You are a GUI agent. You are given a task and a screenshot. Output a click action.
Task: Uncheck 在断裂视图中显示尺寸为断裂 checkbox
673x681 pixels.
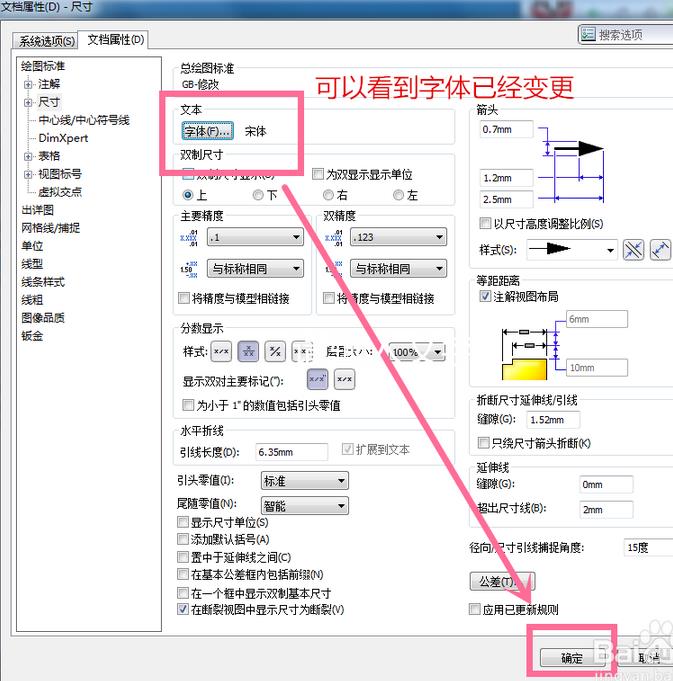pyautogui.click(x=183, y=609)
